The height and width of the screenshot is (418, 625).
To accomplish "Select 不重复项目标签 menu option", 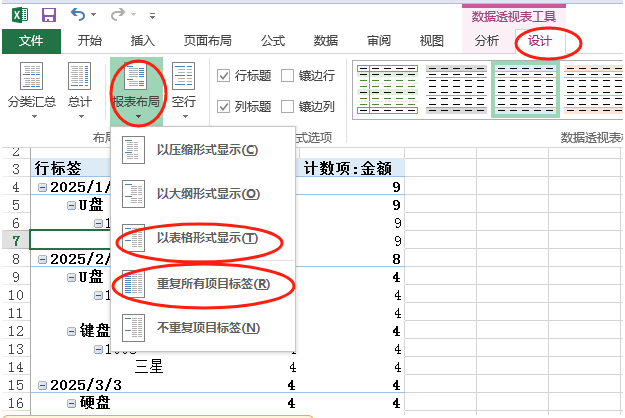I will pyautogui.click(x=206, y=328).
